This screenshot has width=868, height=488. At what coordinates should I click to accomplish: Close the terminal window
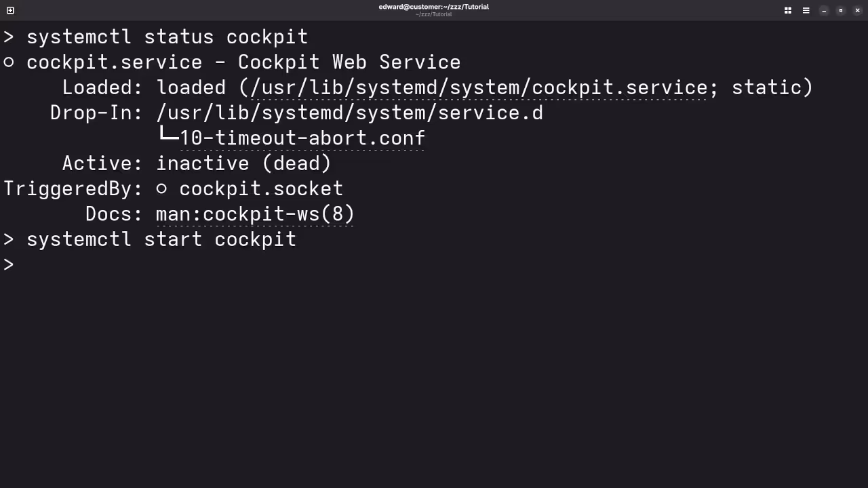[x=858, y=10]
